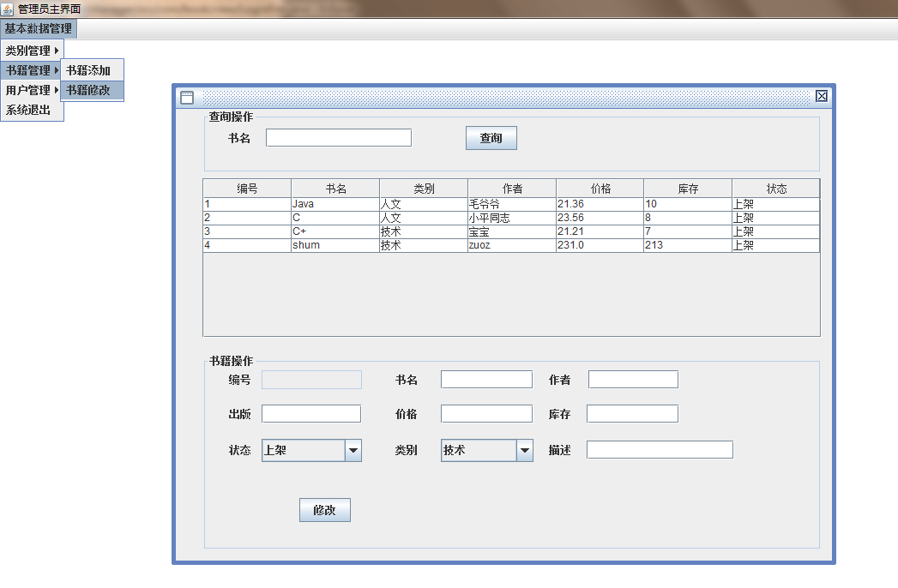The image size is (898, 588).
Task: Click the Java icon in the title bar
Action: (x=7, y=9)
